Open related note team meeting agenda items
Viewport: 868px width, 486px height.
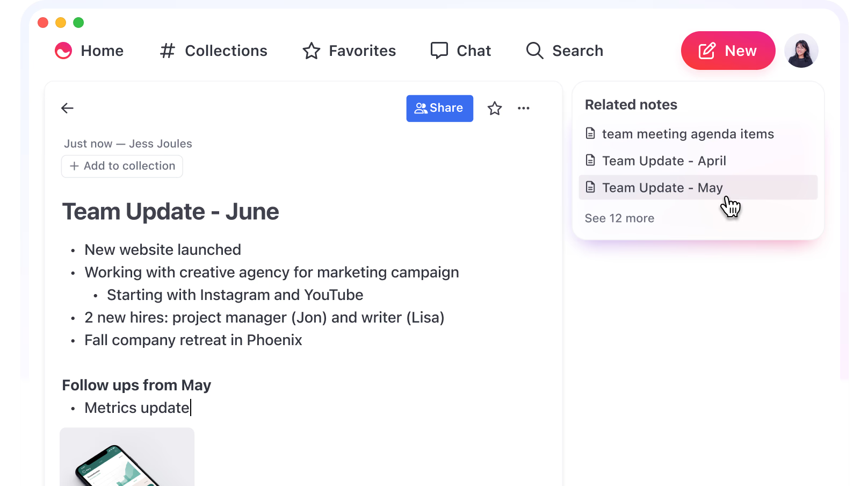(x=688, y=134)
